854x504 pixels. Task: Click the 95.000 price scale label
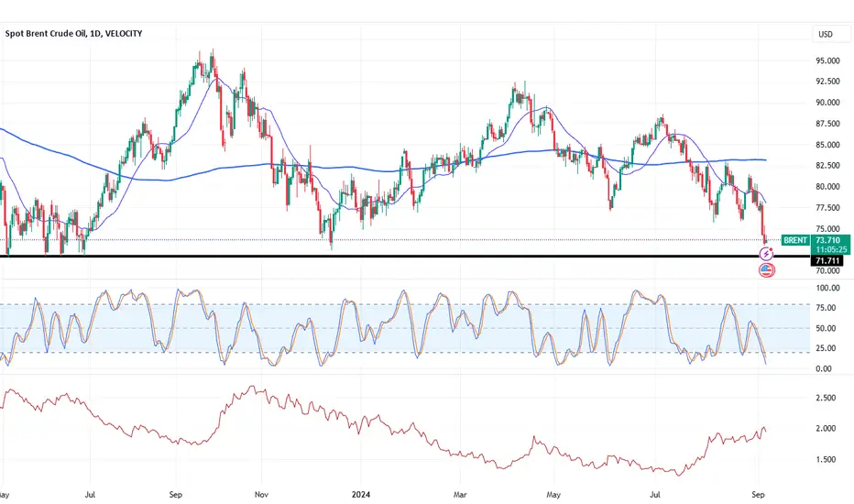pyautogui.click(x=827, y=61)
